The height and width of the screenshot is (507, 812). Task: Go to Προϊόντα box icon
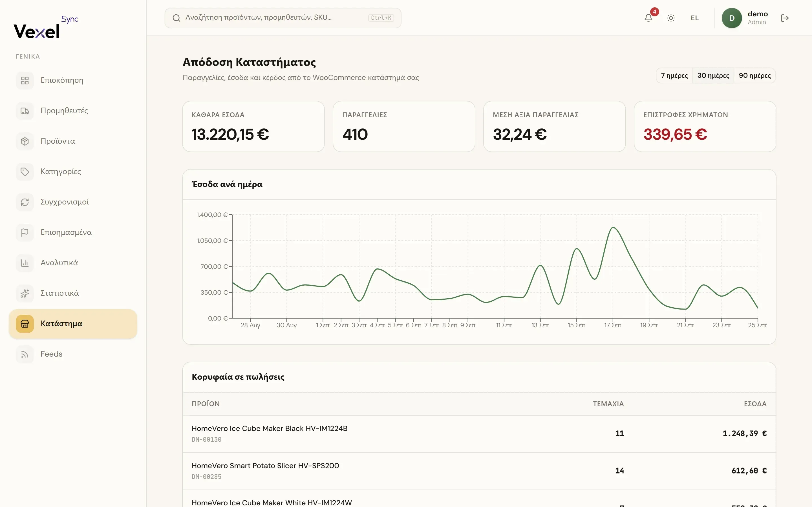click(x=25, y=141)
